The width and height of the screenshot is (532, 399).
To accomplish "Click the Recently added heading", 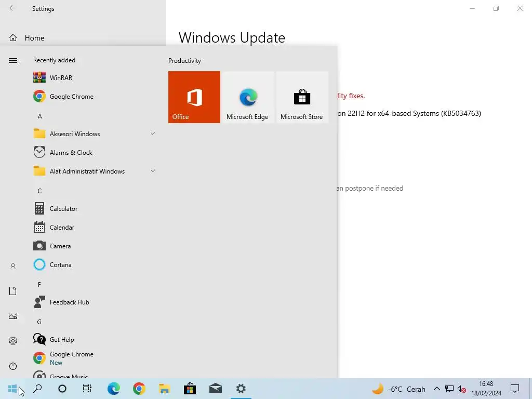I will [54, 60].
